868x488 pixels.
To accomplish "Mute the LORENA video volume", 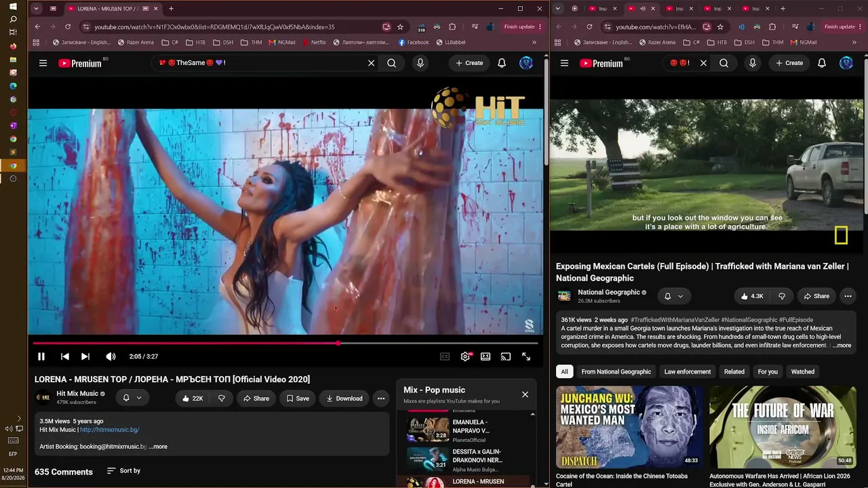I will (111, 357).
